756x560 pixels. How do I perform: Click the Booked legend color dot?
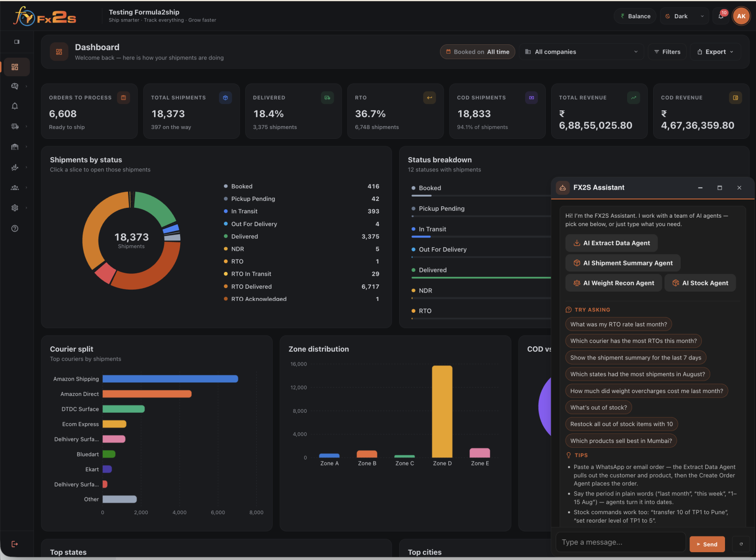pos(226,186)
